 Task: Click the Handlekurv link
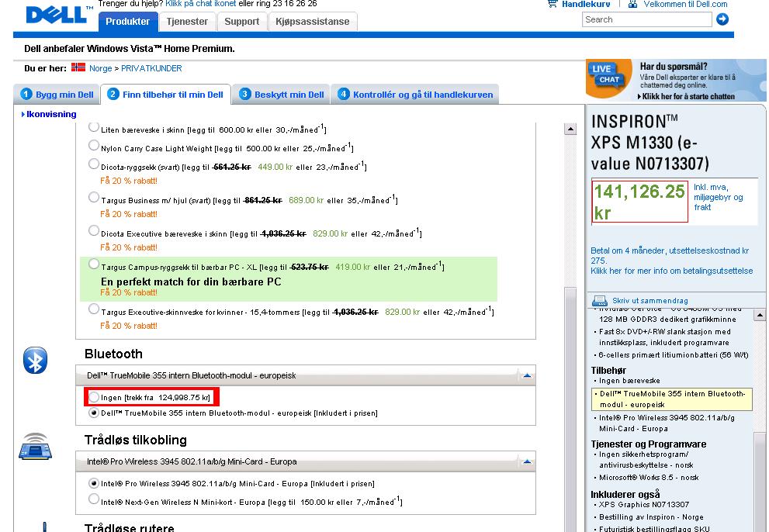click(586, 4)
